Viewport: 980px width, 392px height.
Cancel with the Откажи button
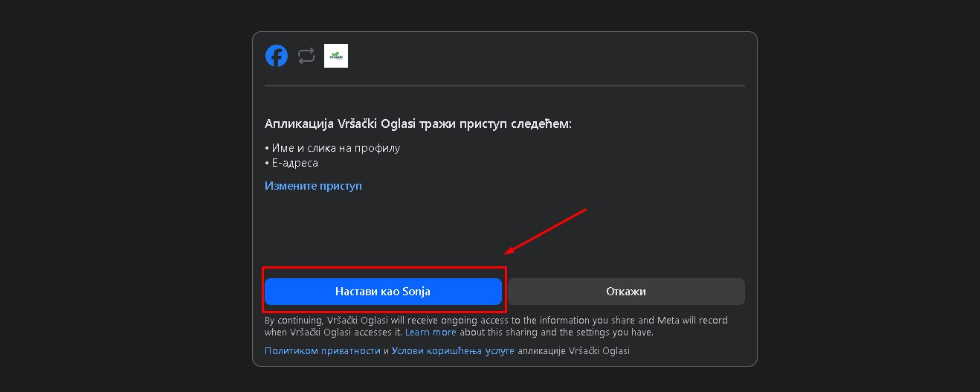point(626,292)
